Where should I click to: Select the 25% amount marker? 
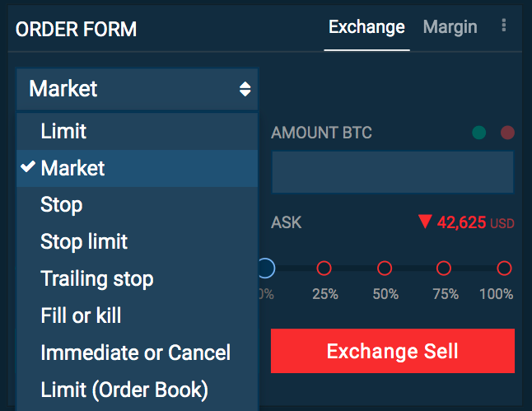pos(324,269)
